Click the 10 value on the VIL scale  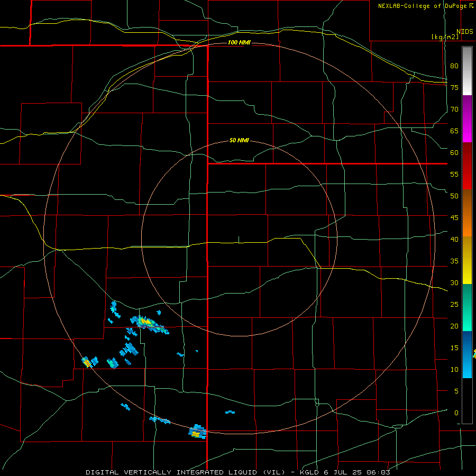[454, 369]
